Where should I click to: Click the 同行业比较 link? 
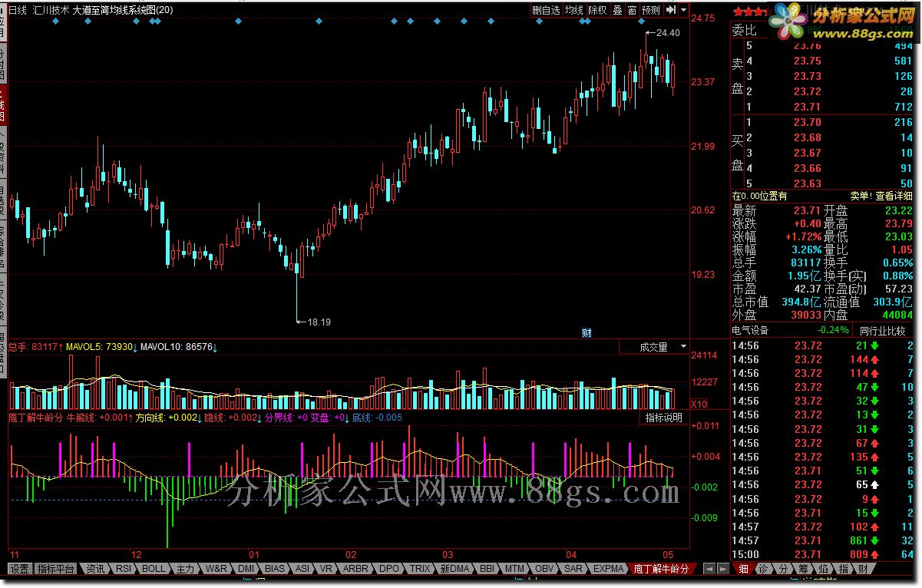coord(883,330)
